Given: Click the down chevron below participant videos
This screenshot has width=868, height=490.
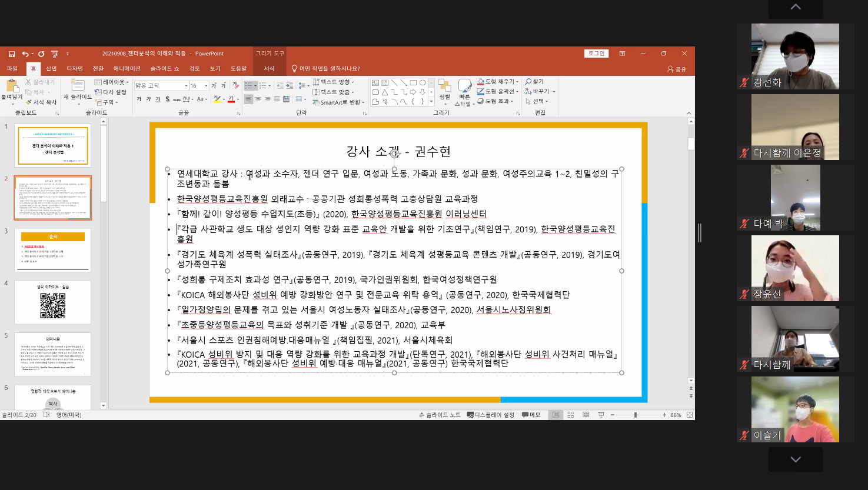Looking at the screenshot, I should pos(796,459).
